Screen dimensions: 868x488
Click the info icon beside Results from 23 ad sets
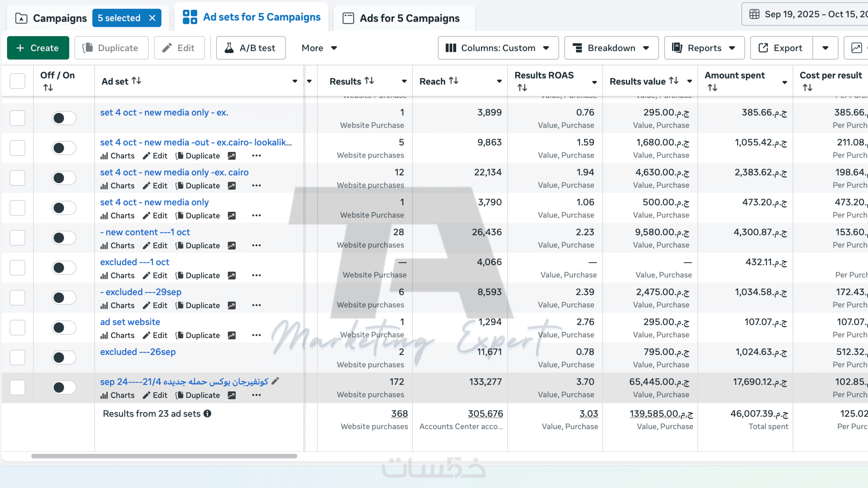(x=208, y=414)
